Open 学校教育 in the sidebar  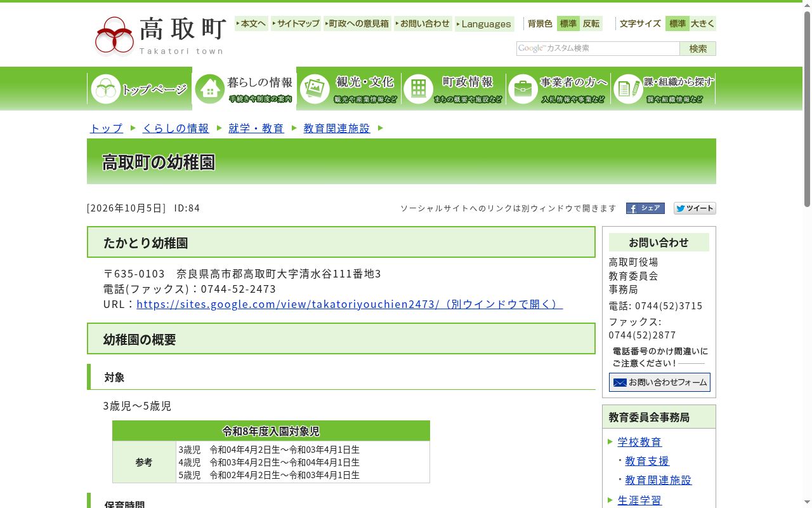pyautogui.click(x=639, y=442)
